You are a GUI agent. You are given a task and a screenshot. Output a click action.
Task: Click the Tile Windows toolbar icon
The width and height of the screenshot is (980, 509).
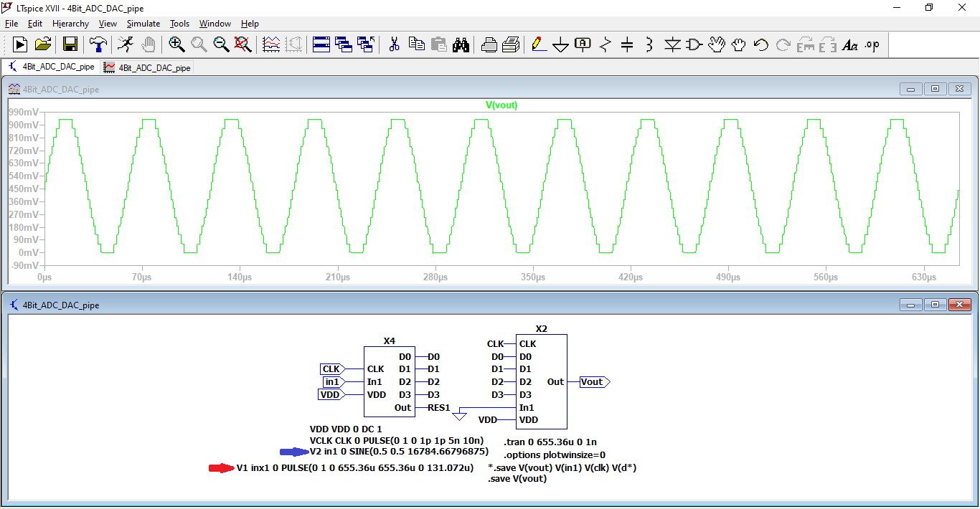(x=321, y=44)
